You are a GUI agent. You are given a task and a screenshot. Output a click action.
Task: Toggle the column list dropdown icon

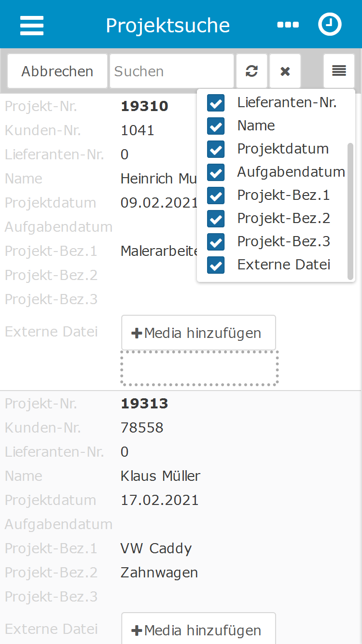pyautogui.click(x=339, y=71)
